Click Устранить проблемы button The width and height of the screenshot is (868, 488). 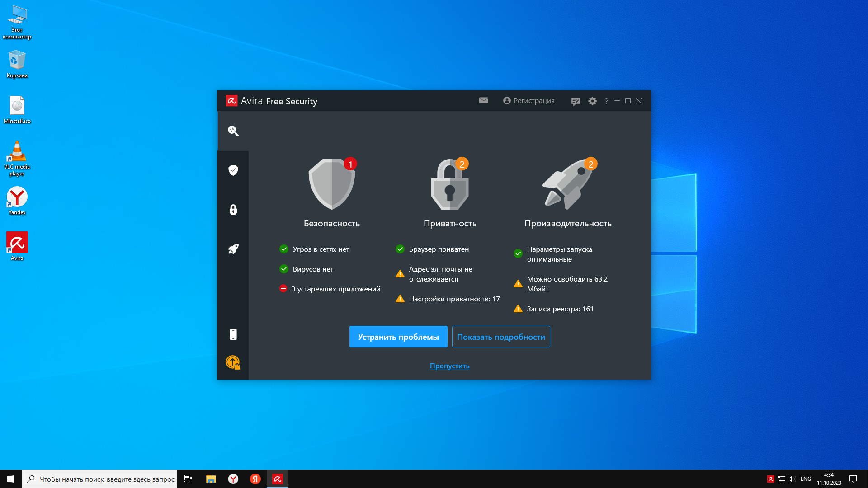click(398, 337)
